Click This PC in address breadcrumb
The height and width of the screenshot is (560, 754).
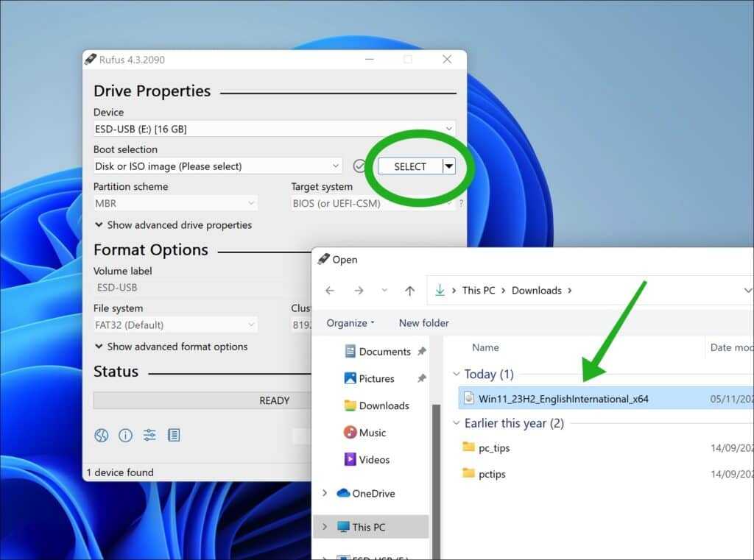(479, 291)
